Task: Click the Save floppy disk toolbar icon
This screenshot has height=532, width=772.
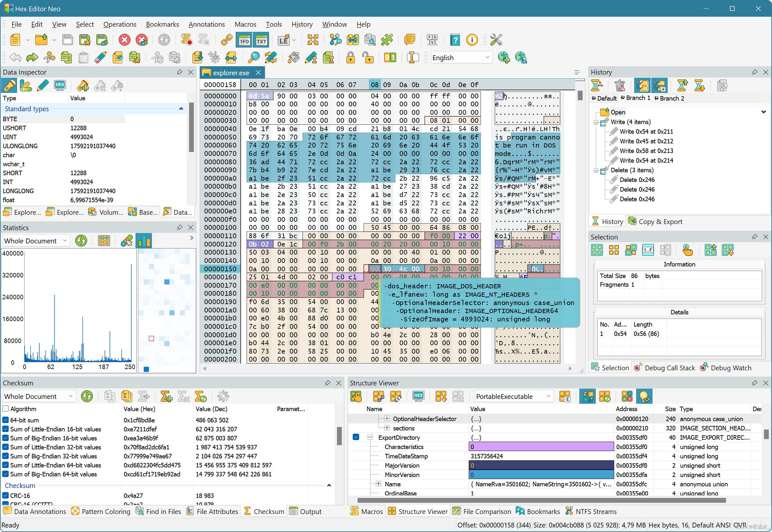Action: [68, 40]
